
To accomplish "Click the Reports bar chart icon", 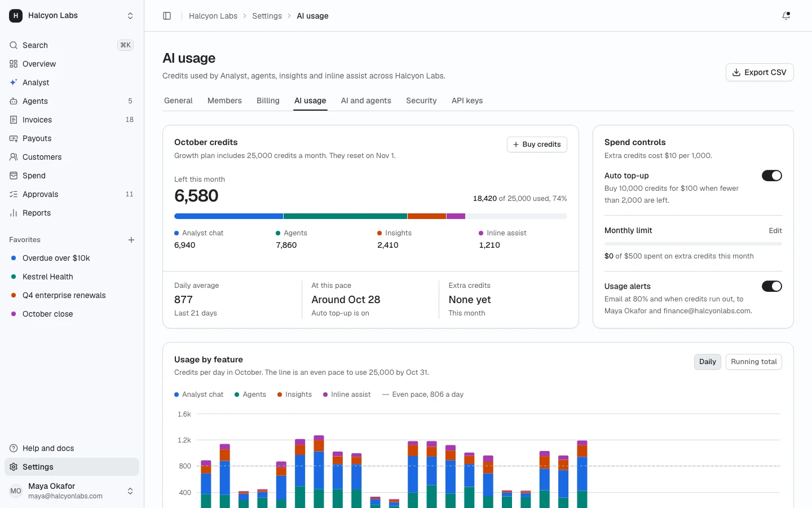I will coord(14,213).
